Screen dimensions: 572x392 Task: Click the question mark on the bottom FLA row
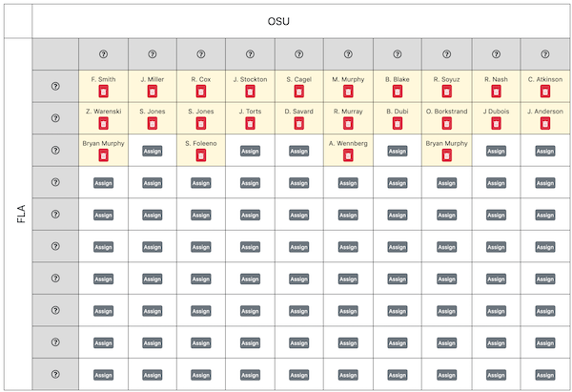pos(55,374)
